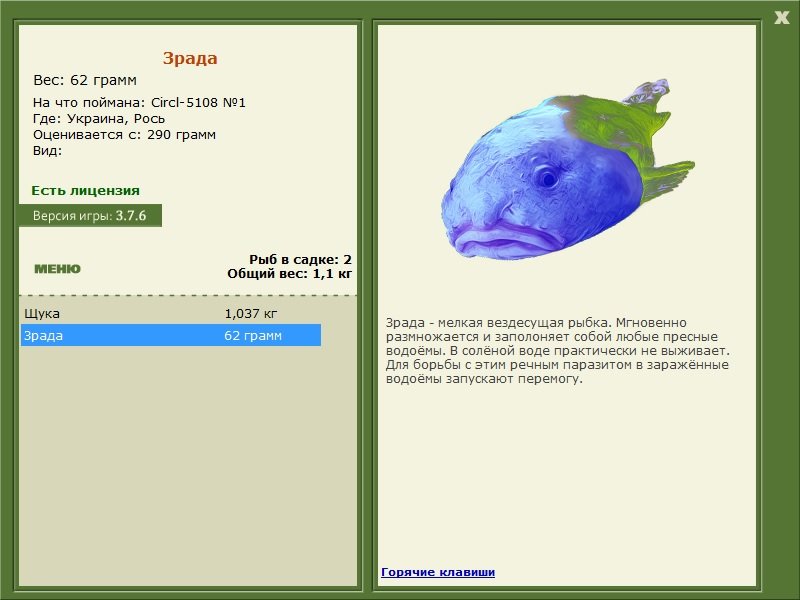Click the Версия игры: 3.7.6 badge
800x600 pixels.
[90, 215]
